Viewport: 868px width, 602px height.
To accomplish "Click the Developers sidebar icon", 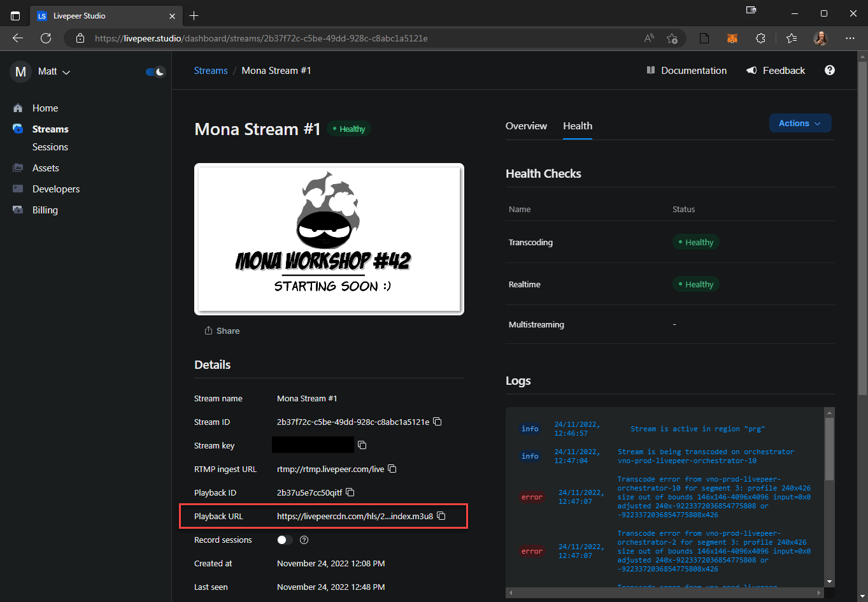I will click(18, 189).
